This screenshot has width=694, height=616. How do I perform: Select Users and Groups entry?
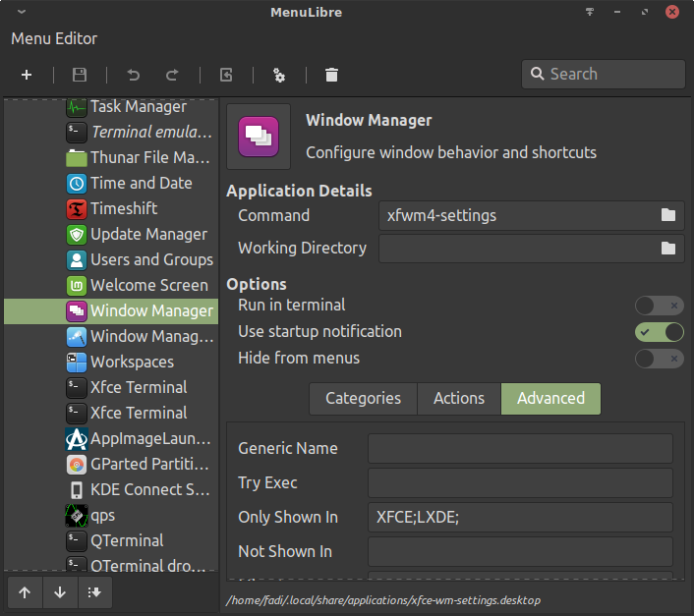click(111, 260)
